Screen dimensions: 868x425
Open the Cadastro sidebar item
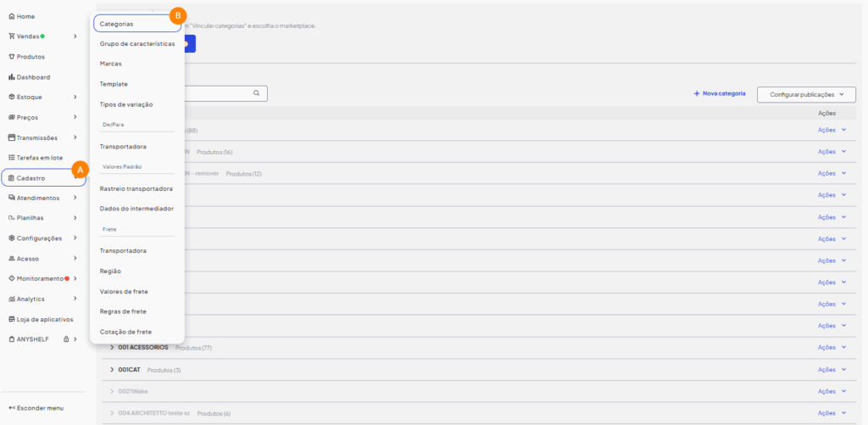click(31, 178)
